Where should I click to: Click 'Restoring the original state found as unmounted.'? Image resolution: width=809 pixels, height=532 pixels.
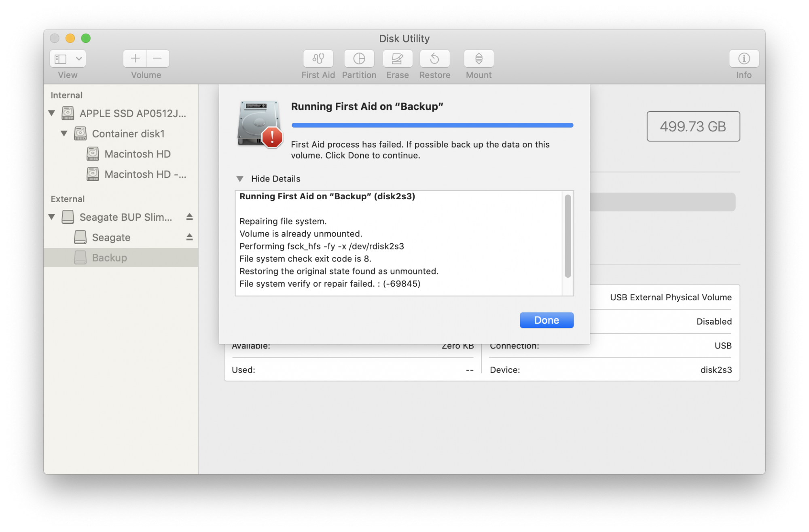(x=339, y=271)
